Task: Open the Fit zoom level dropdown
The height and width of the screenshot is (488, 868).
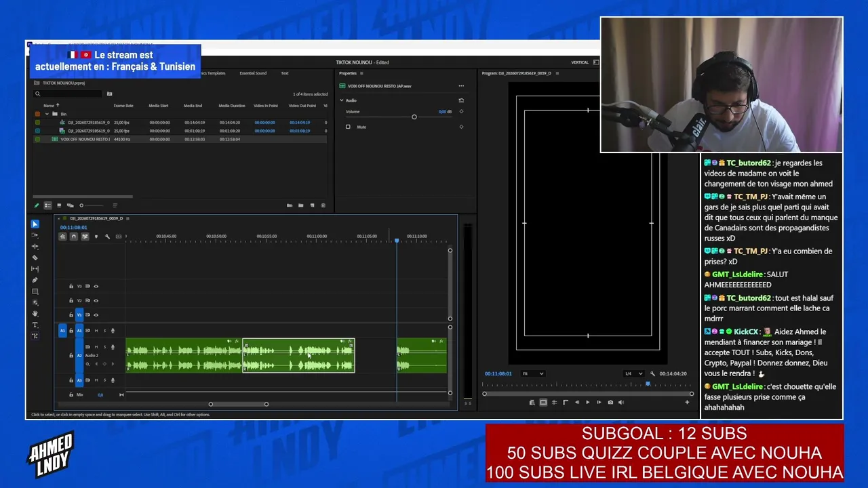Action: [533, 373]
